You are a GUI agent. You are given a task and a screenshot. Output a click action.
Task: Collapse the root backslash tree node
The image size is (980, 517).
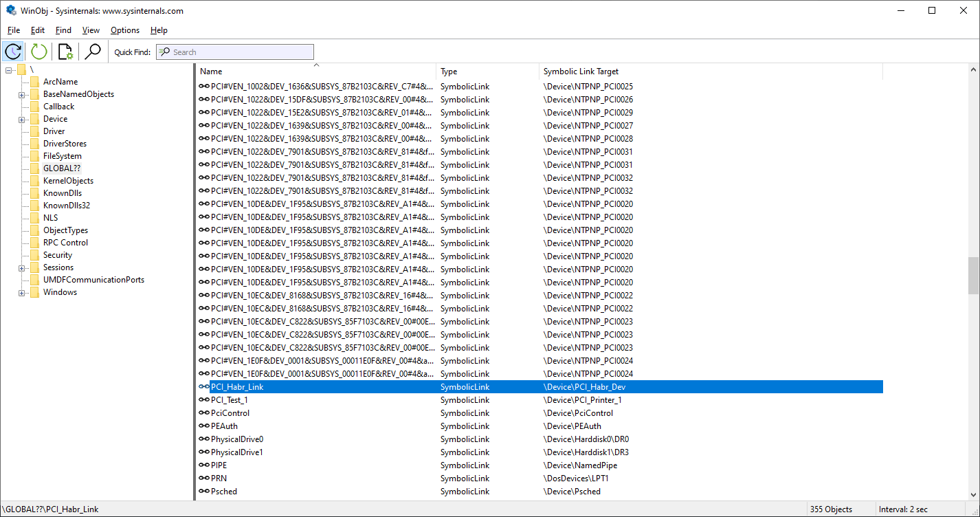coord(9,69)
